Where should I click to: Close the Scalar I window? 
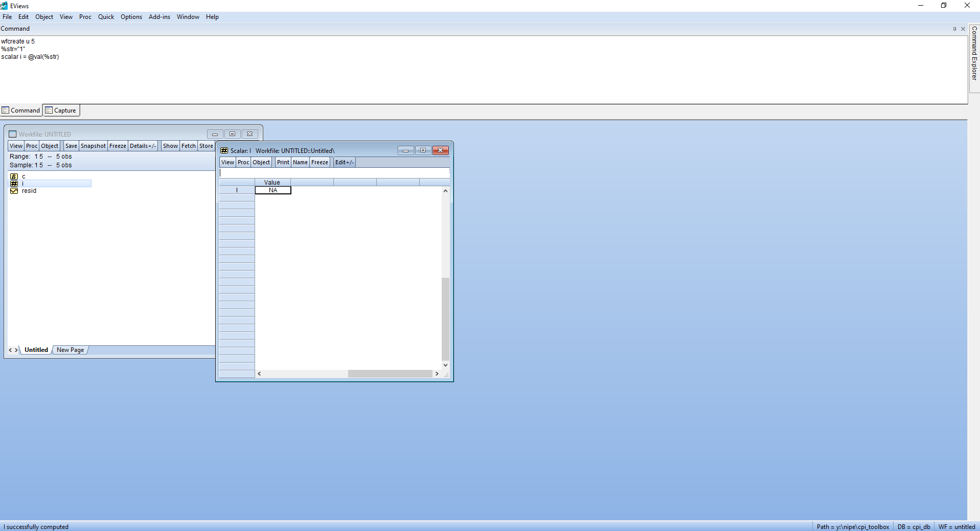coord(441,150)
